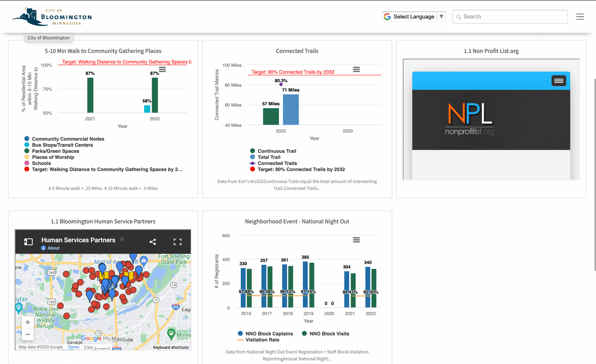Open the Select Language dropdown
This screenshot has width=596, height=364.
coord(414,17)
